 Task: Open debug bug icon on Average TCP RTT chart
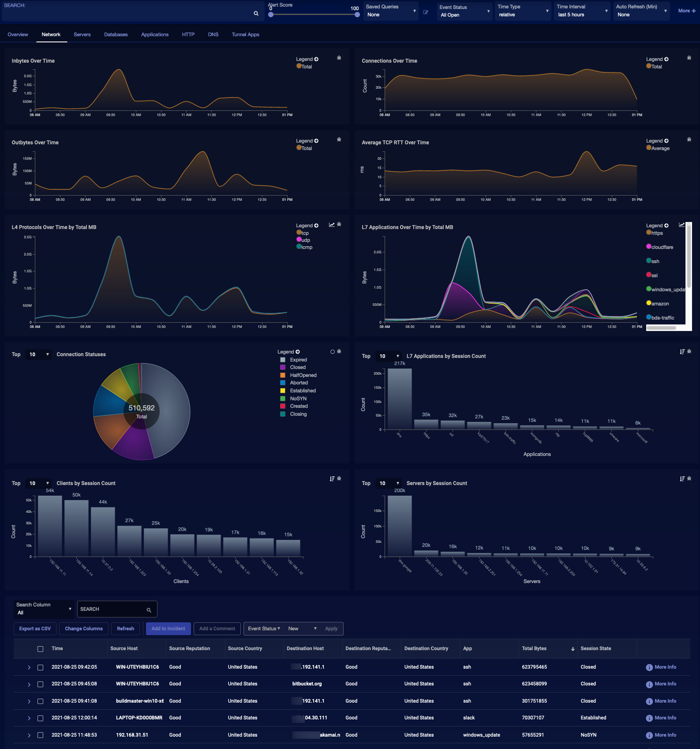point(689,139)
